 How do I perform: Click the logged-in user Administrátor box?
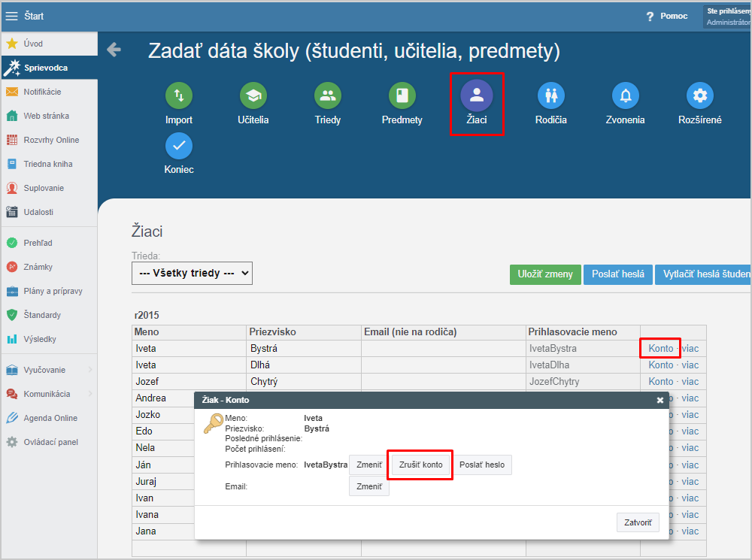point(727,17)
